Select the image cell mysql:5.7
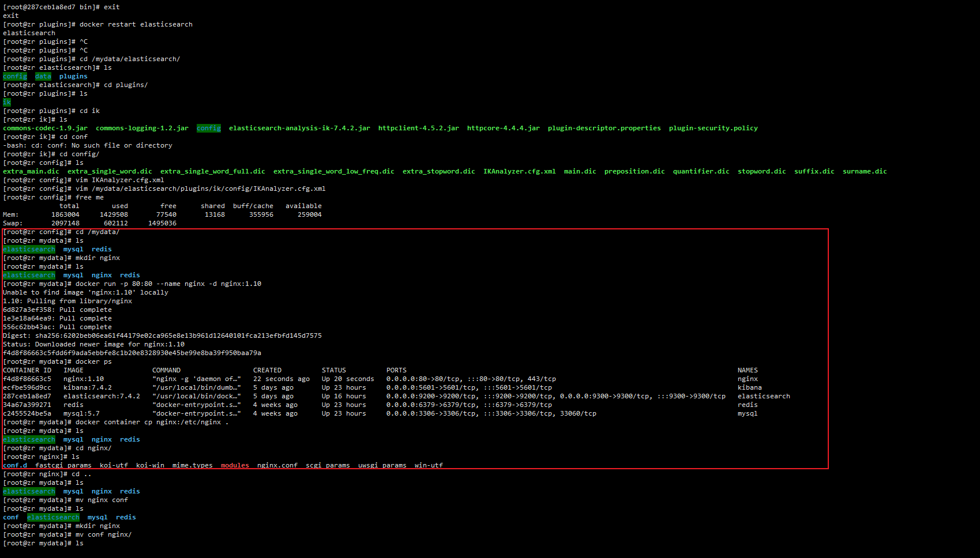 click(x=81, y=413)
